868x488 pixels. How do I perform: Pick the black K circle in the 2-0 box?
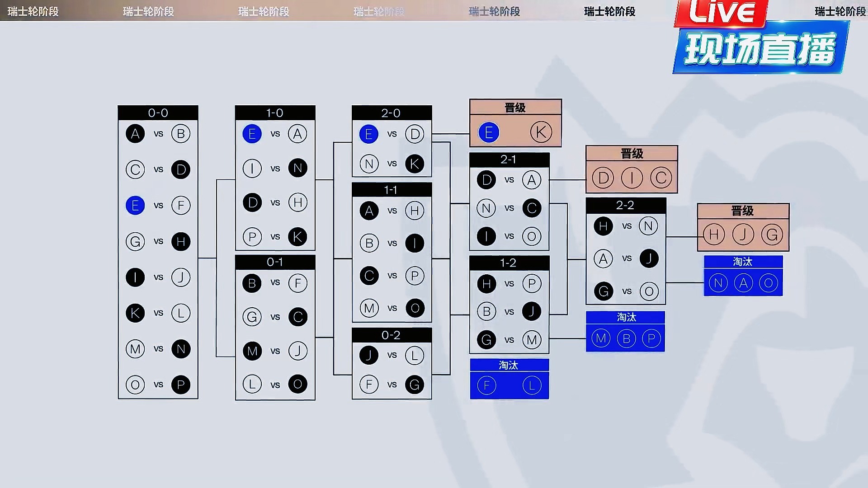tap(415, 164)
